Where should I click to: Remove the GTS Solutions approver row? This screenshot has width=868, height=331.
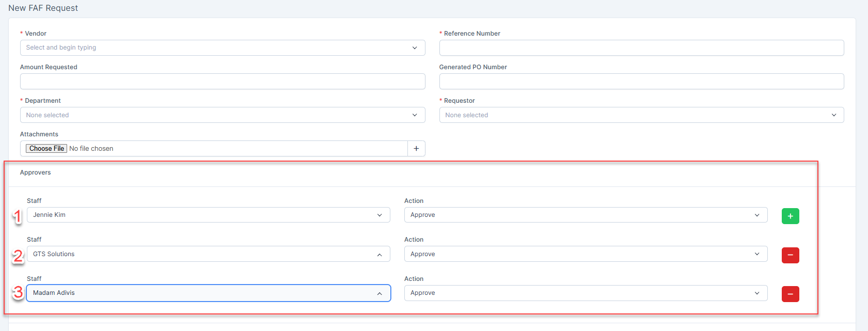pos(790,255)
